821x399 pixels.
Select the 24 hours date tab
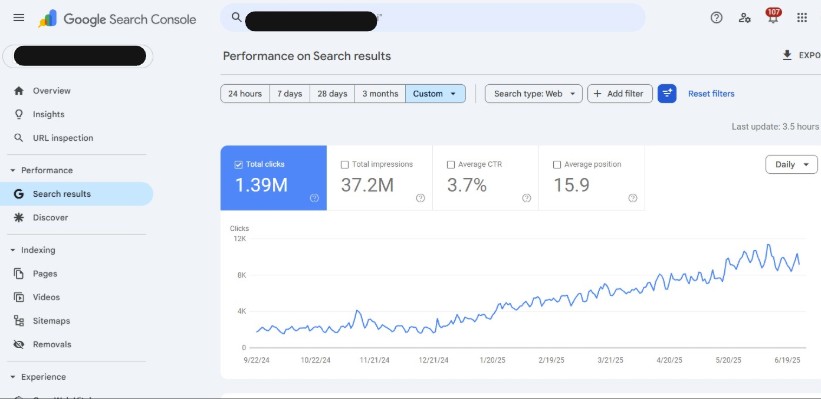[245, 94]
